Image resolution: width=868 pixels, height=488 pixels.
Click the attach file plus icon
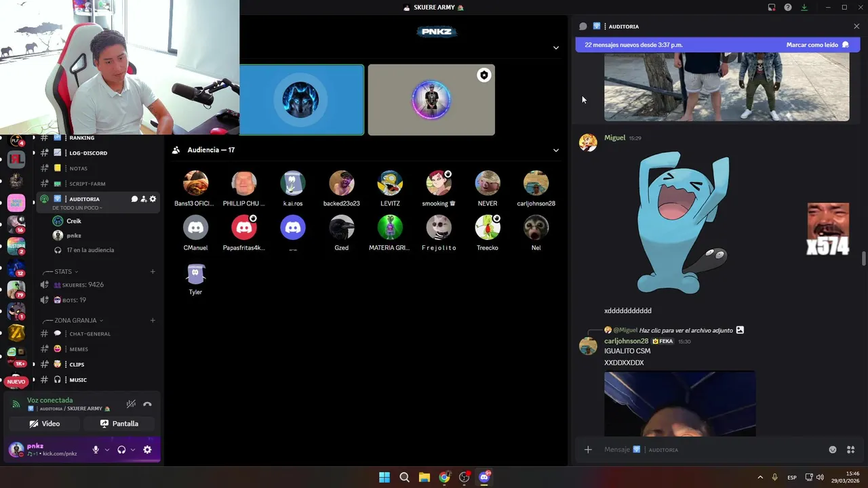[x=588, y=449]
